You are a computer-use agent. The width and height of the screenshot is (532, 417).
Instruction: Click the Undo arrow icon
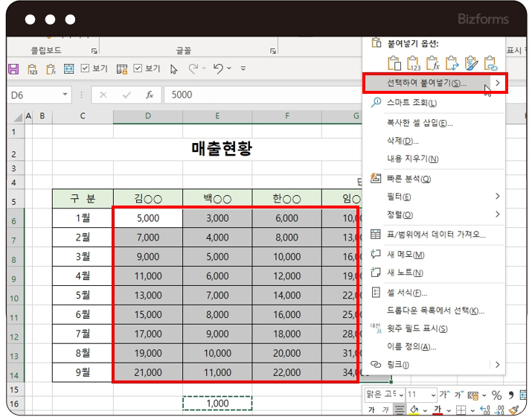[x=218, y=69]
